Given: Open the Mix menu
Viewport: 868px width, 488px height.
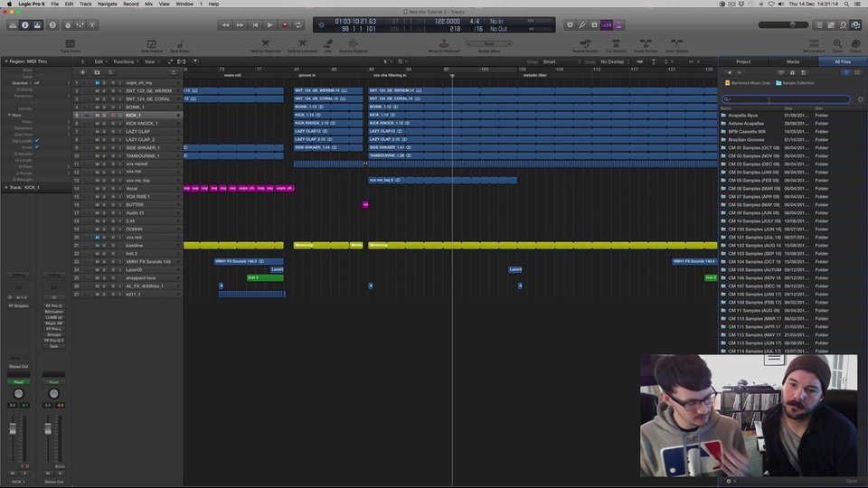Looking at the screenshot, I should click(x=149, y=4).
